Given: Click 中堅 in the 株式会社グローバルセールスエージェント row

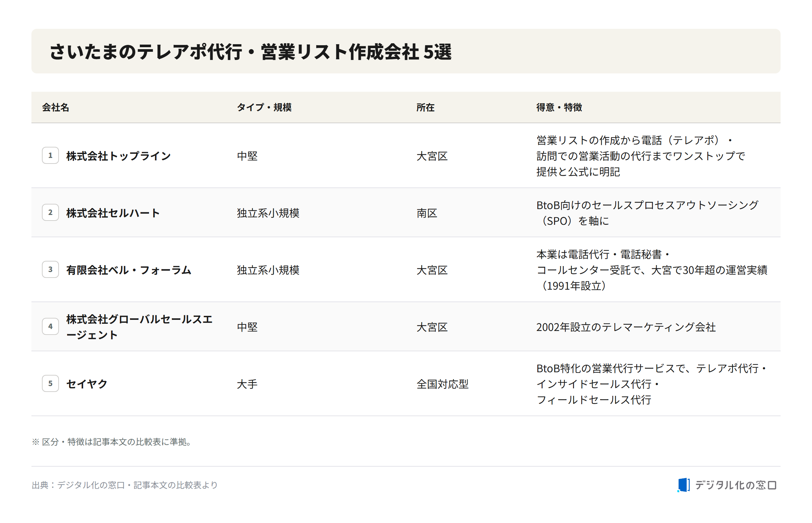Looking at the screenshot, I should click(x=248, y=327).
